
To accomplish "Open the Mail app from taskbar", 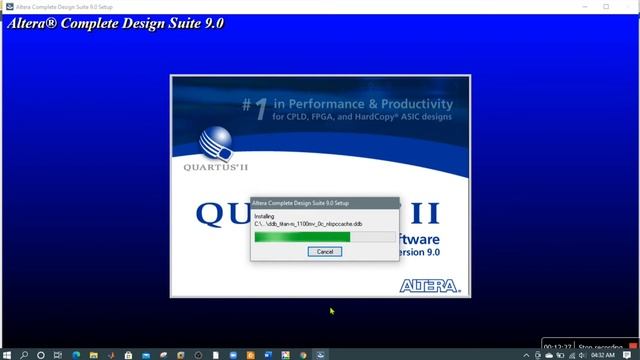I will [146, 355].
